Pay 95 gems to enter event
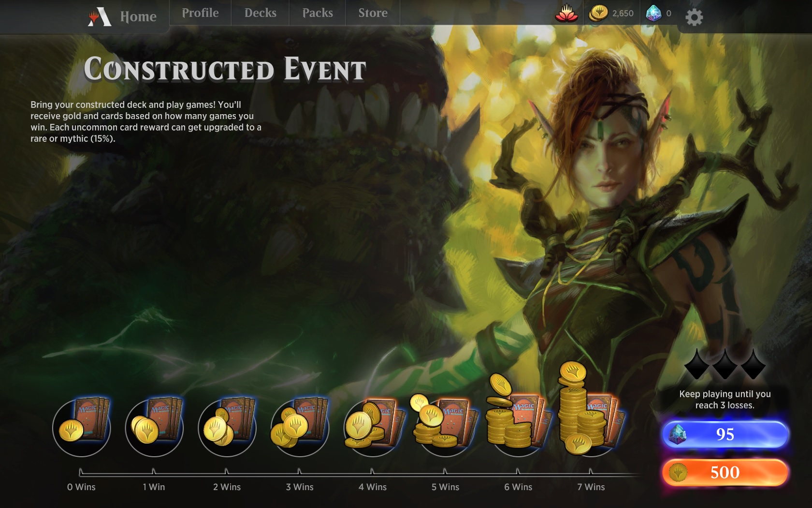The height and width of the screenshot is (508, 812). [x=725, y=434]
